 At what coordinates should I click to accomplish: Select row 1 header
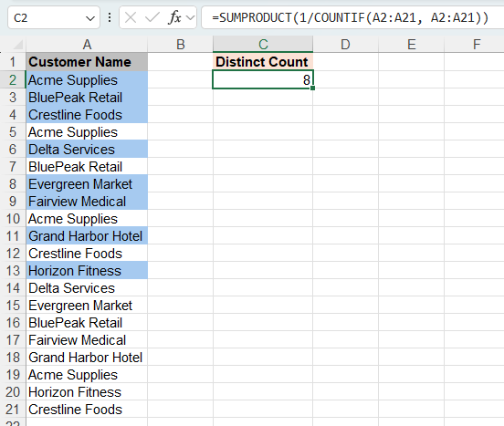click(13, 62)
